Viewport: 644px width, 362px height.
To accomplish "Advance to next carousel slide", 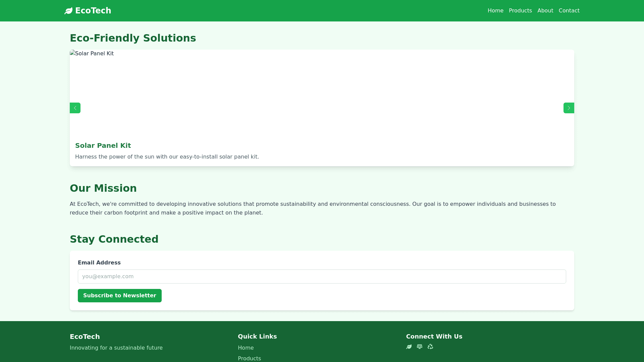I will point(569,108).
